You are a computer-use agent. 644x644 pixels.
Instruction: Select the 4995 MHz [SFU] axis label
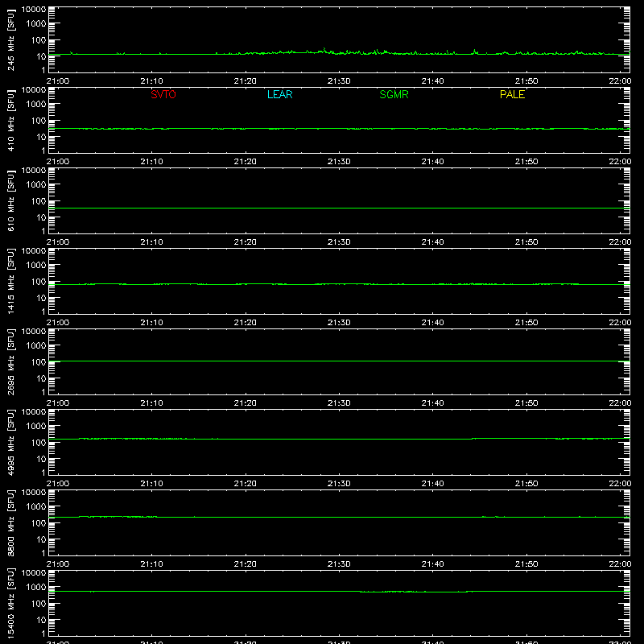pos(11,442)
